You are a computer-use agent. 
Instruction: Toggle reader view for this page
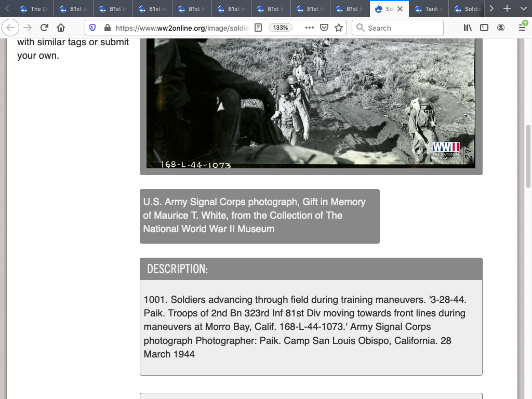[x=258, y=28]
